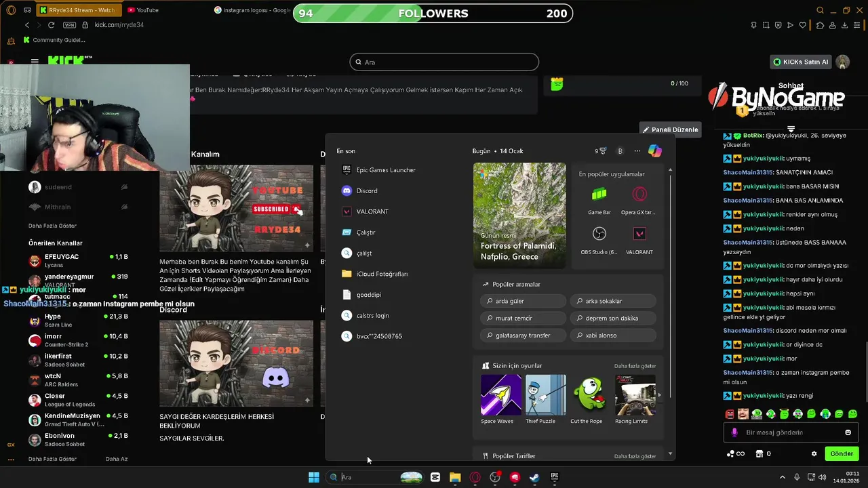Viewport: 868px width, 488px height.
Task: Open recommended channel ilkerfirat
Action: coord(78,360)
